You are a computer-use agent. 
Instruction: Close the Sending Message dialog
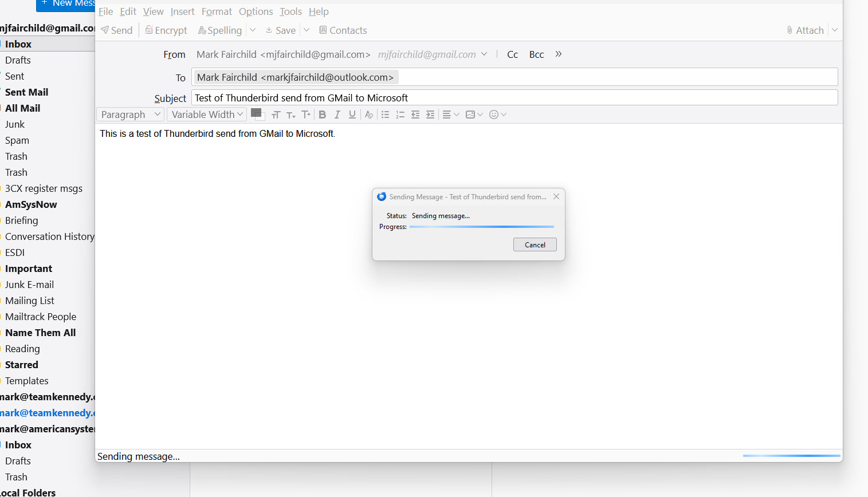(x=556, y=196)
